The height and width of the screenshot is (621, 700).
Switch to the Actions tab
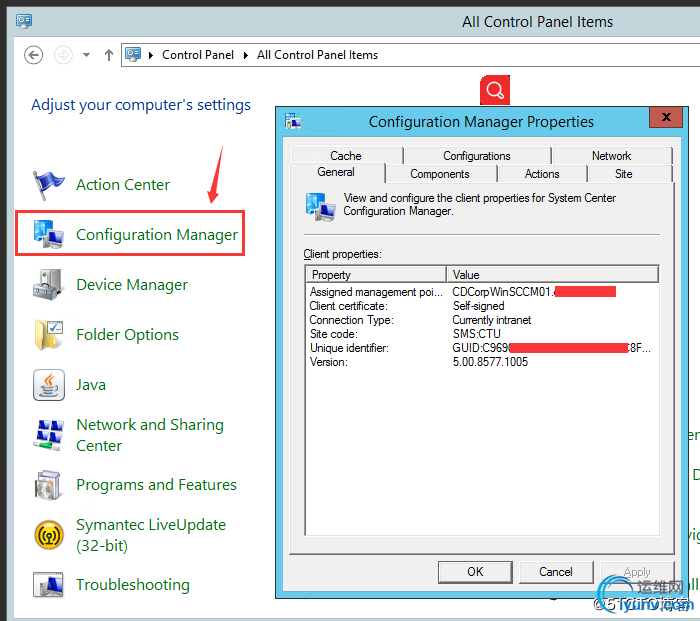tap(542, 174)
